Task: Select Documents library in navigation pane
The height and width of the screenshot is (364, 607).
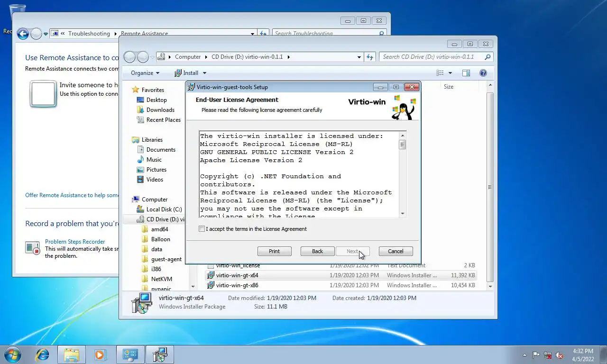Action: pyautogui.click(x=161, y=150)
